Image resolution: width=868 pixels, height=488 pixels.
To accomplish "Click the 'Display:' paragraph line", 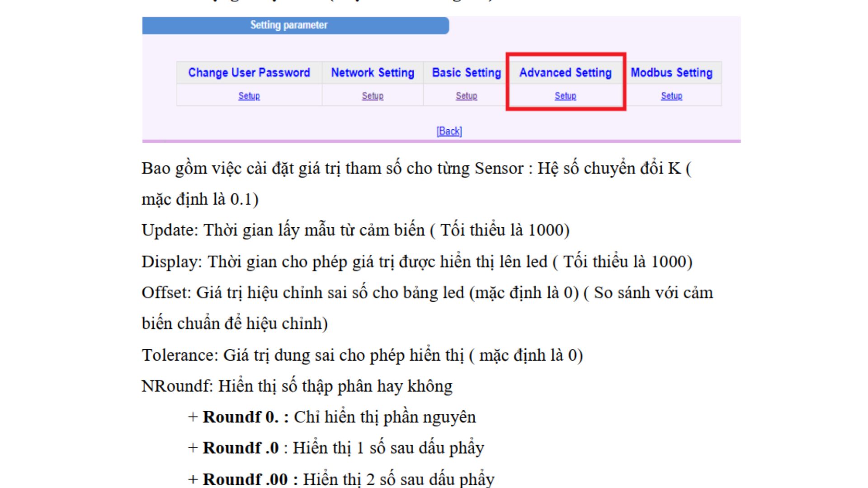I will [x=416, y=262].
